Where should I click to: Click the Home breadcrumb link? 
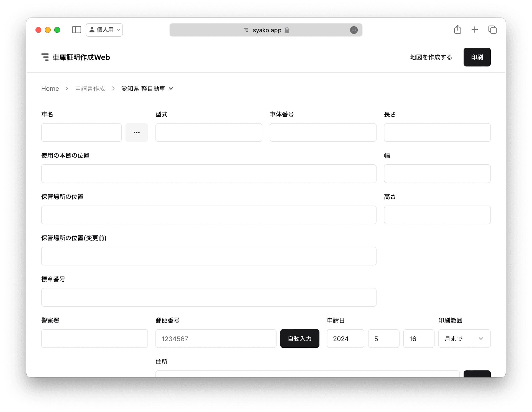50,88
